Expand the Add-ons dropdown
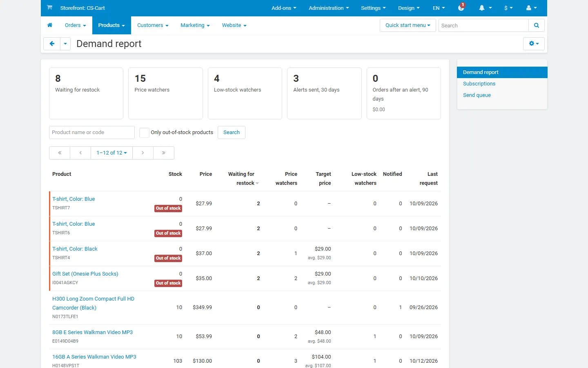Image resolution: width=588 pixels, height=368 pixels. coord(284,8)
